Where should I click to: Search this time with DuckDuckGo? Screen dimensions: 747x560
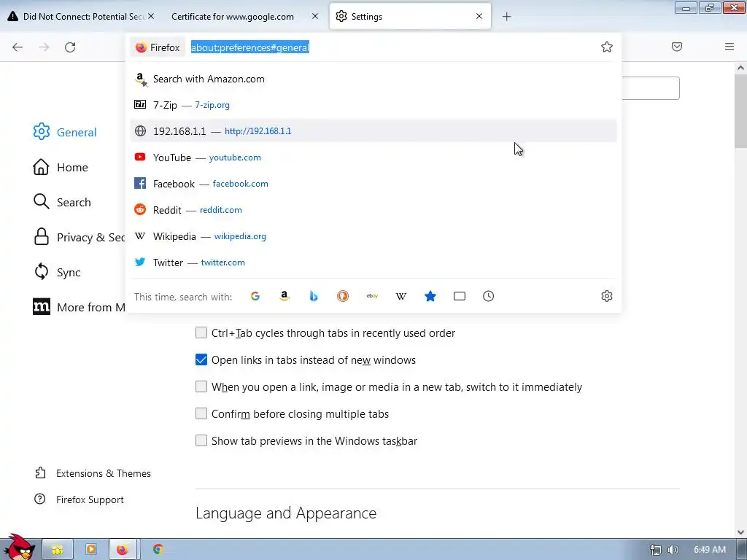[343, 296]
